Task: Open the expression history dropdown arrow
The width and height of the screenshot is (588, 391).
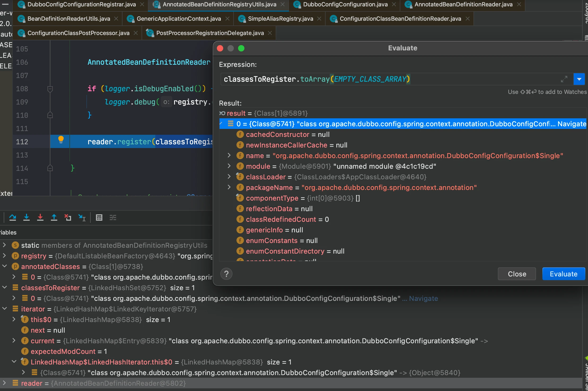Action: click(x=579, y=79)
